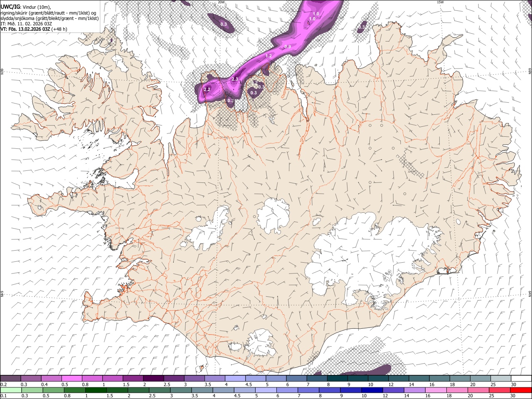This screenshot has height=399, width=532.
Task: Click the 0.1 label on the green legend scale
Action: (3, 396)
